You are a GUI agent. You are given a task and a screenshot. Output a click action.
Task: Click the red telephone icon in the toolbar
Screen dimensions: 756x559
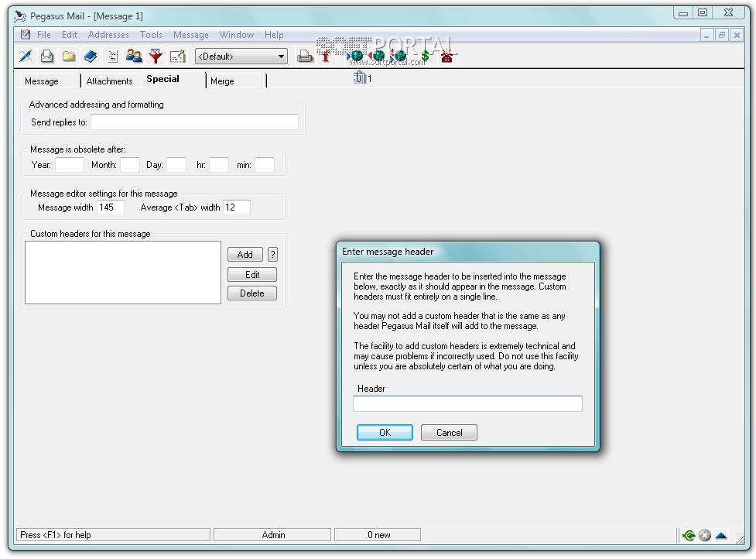pyautogui.click(x=446, y=56)
